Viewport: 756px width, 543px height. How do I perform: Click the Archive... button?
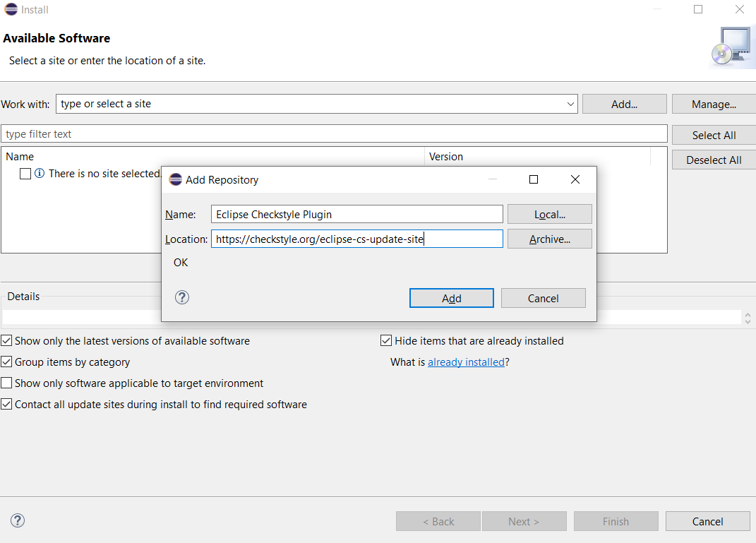[x=550, y=239]
